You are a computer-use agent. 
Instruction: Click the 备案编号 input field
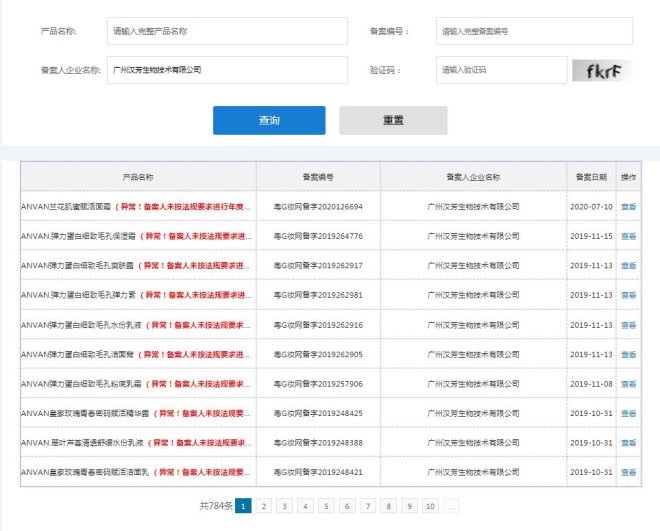click(534, 31)
